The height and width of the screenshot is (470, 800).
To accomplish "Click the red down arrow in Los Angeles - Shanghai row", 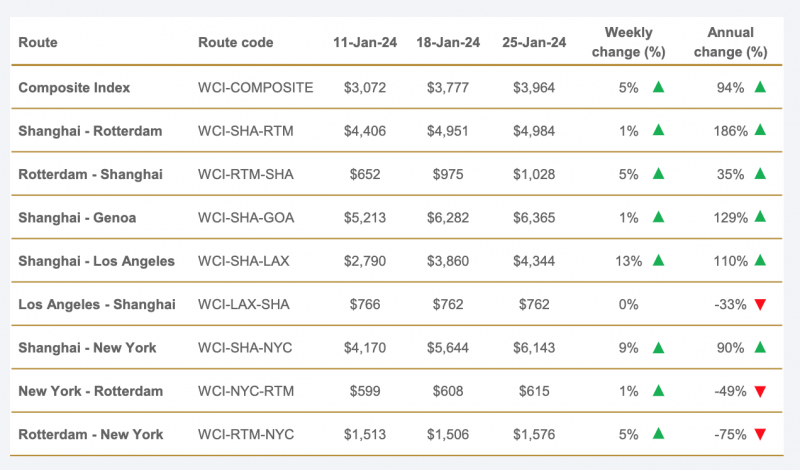I will [x=760, y=305].
